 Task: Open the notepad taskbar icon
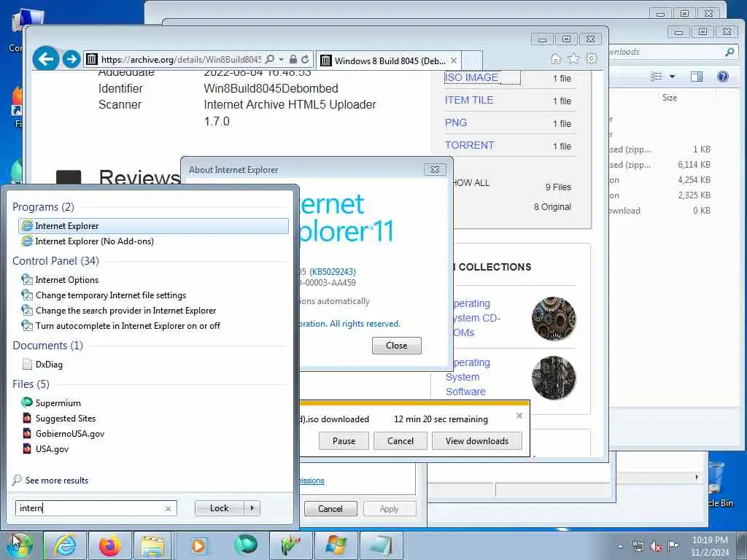[381, 545]
